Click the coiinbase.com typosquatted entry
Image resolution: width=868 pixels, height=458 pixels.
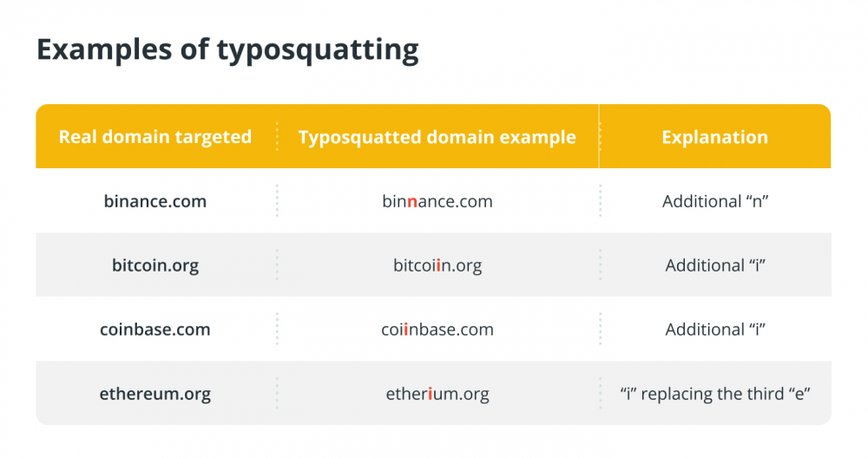(x=437, y=329)
